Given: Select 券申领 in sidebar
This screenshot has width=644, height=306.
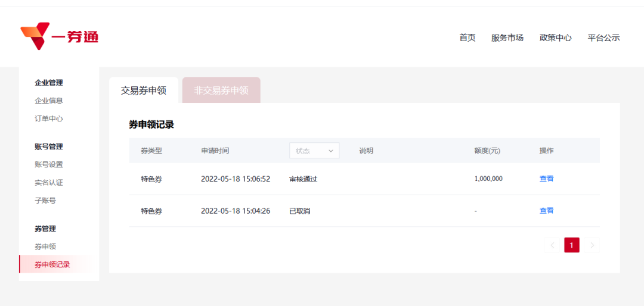Looking at the screenshot, I should [45, 246].
